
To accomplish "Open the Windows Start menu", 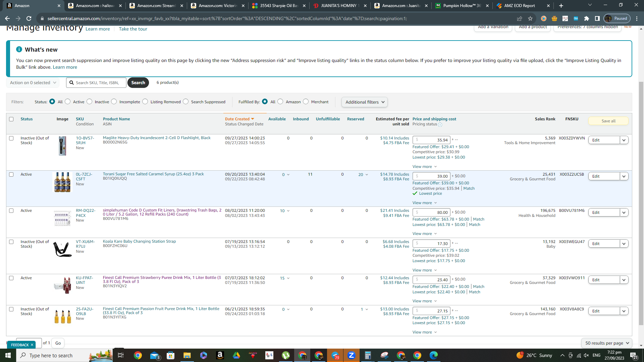I will tap(8, 355).
